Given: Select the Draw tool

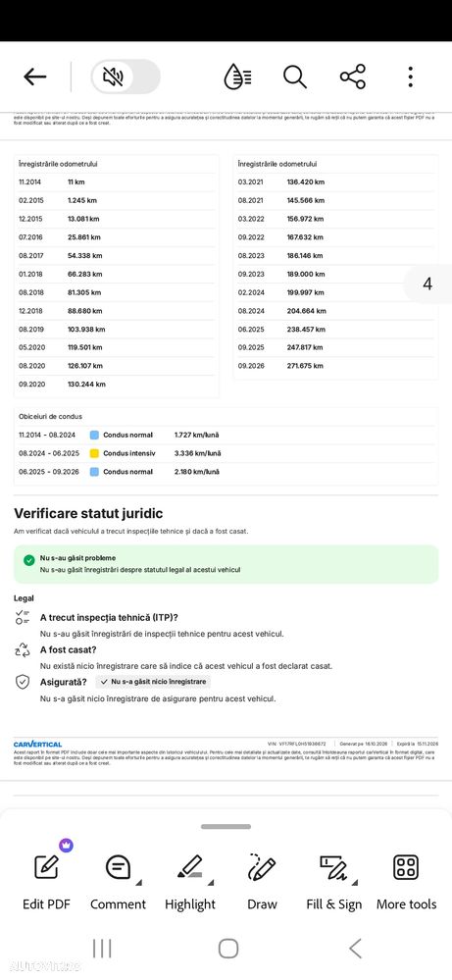Looking at the screenshot, I should click(262, 881).
